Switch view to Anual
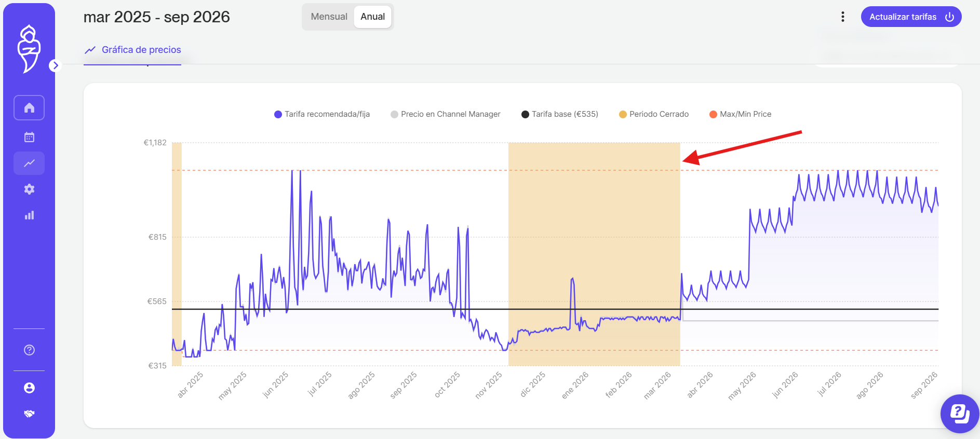Viewport: 980px width, 439px height. [x=373, y=17]
